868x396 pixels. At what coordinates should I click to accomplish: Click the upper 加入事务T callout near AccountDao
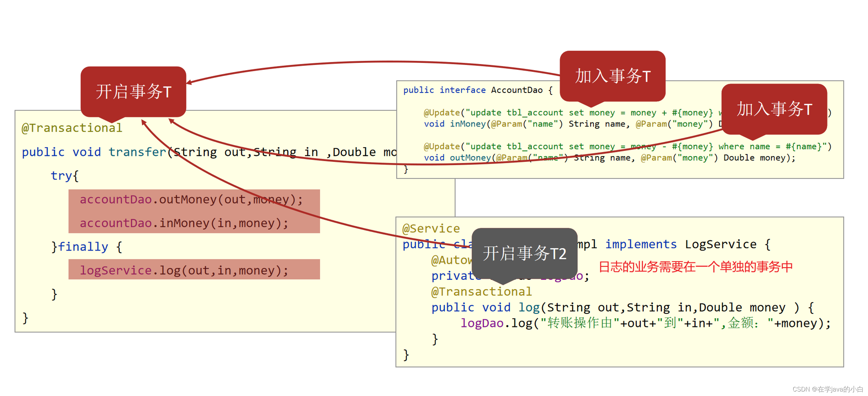[x=612, y=76]
